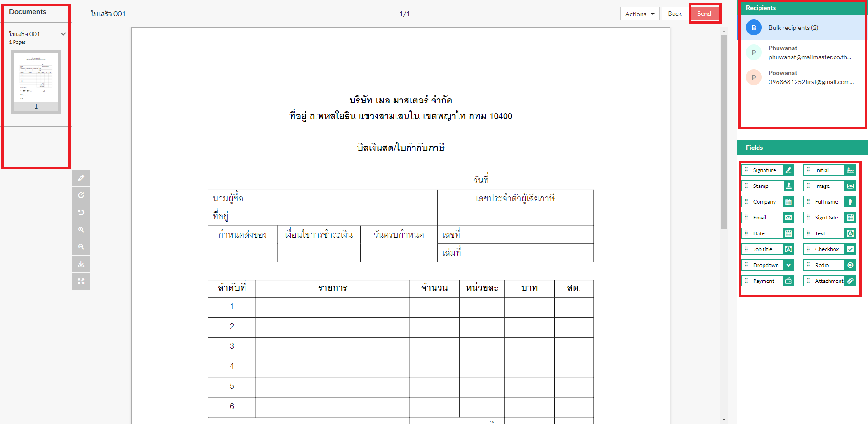
Task: Choose the Image field
Action: point(830,186)
